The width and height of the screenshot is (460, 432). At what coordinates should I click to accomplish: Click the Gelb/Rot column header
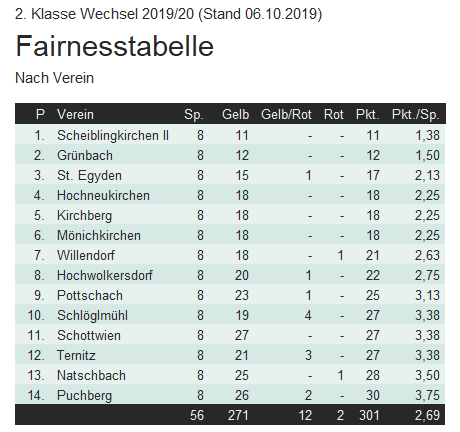[x=286, y=114]
